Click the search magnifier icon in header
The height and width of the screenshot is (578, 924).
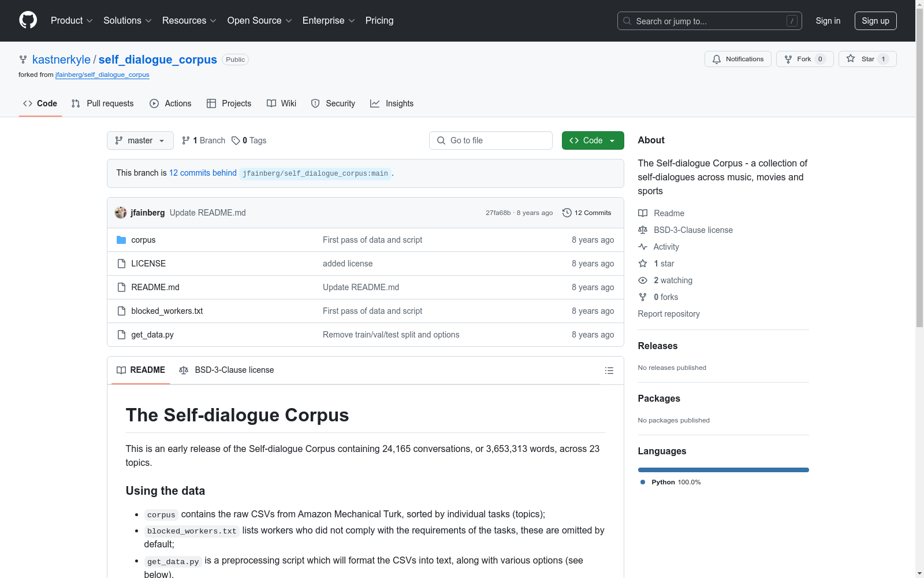click(x=627, y=21)
